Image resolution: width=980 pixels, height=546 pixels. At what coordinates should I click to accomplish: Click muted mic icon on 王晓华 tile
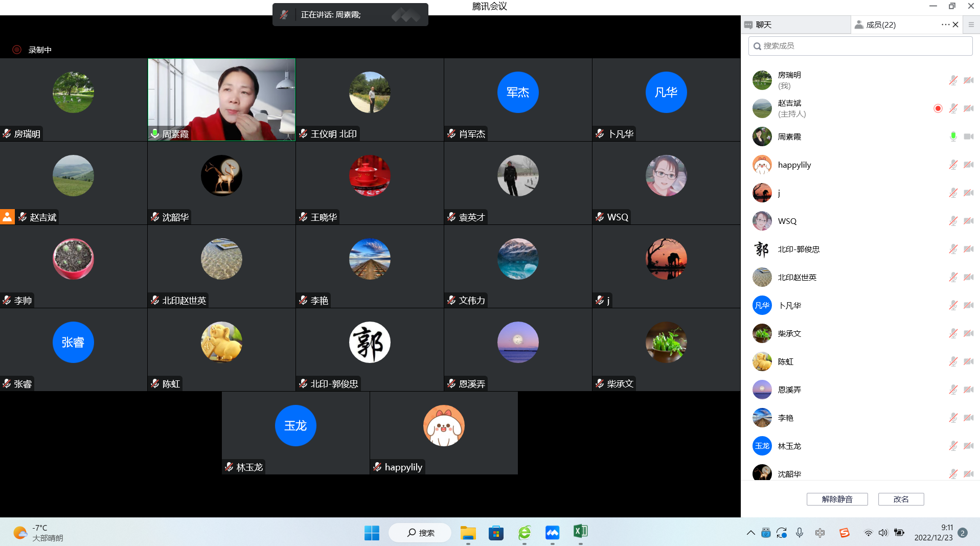(x=303, y=217)
